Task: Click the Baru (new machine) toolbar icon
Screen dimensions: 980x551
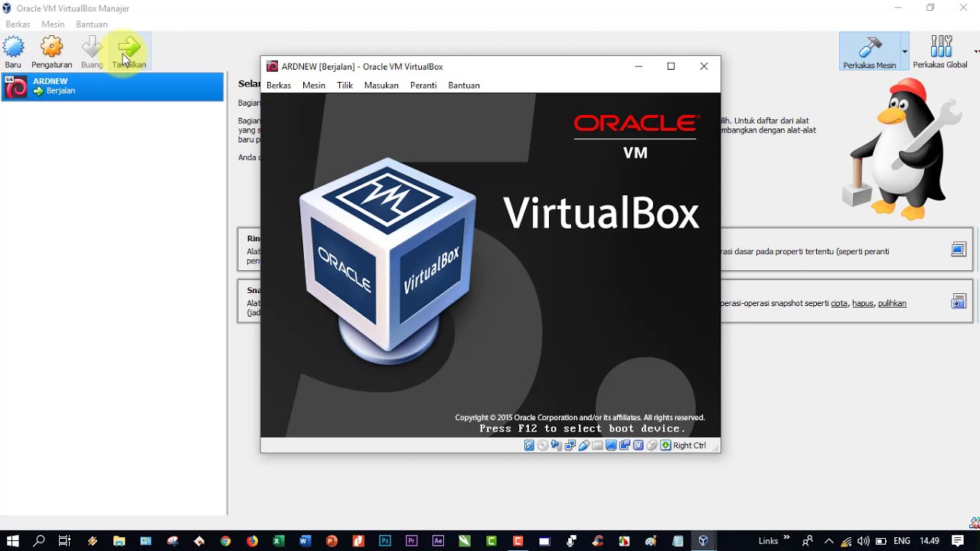Action: point(14,47)
